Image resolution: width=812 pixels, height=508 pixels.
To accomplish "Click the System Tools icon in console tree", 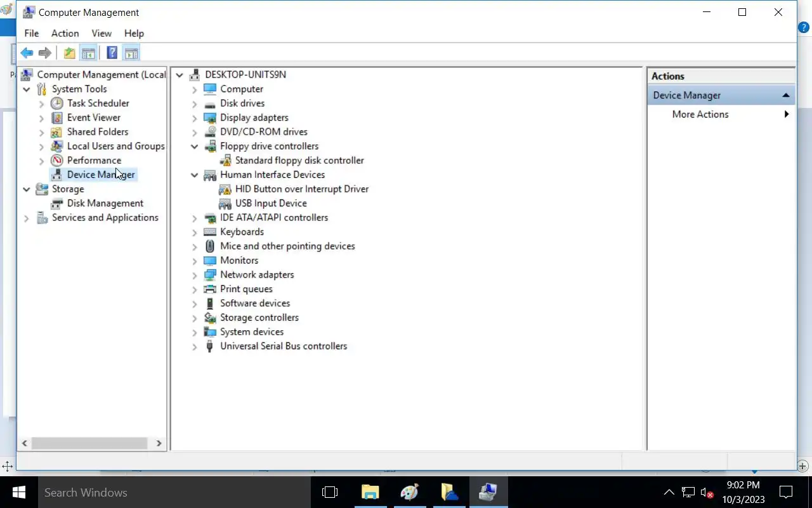I will pos(42,89).
